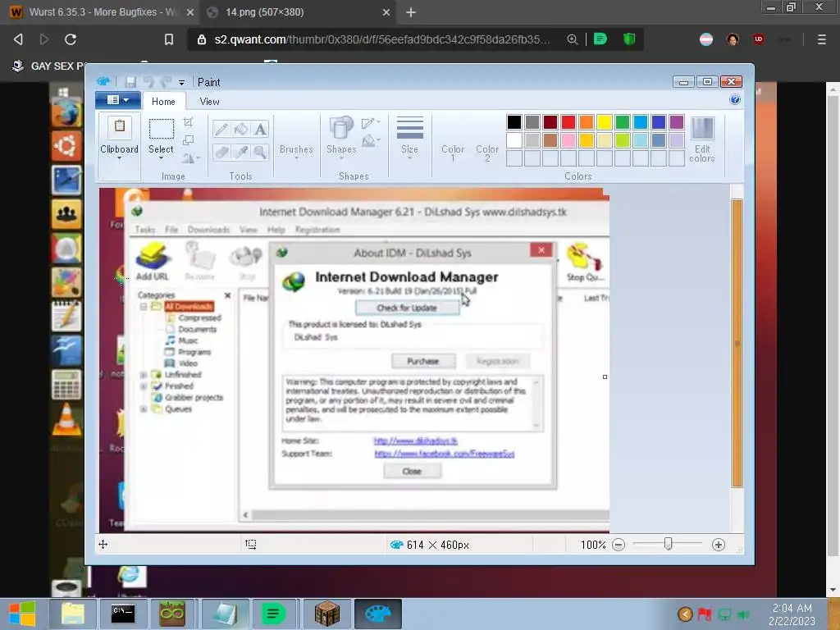Open the shape Outline dropdown
The width and height of the screenshot is (840, 630).
[370, 123]
